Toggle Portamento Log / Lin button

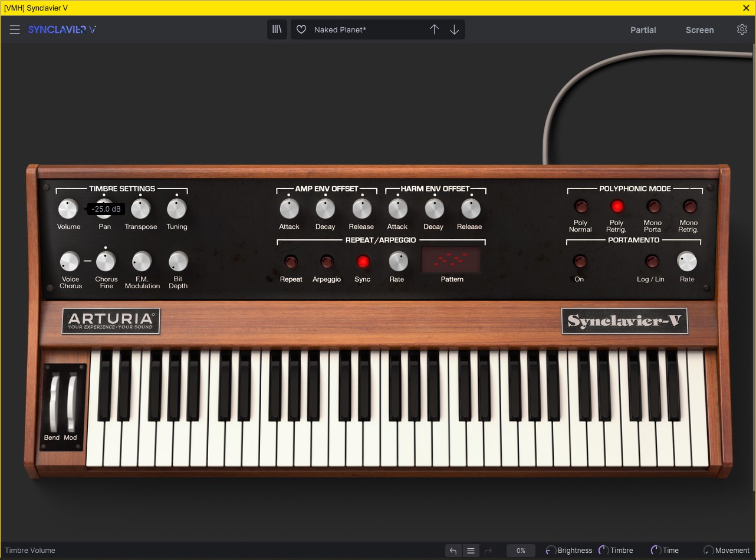pyautogui.click(x=652, y=261)
